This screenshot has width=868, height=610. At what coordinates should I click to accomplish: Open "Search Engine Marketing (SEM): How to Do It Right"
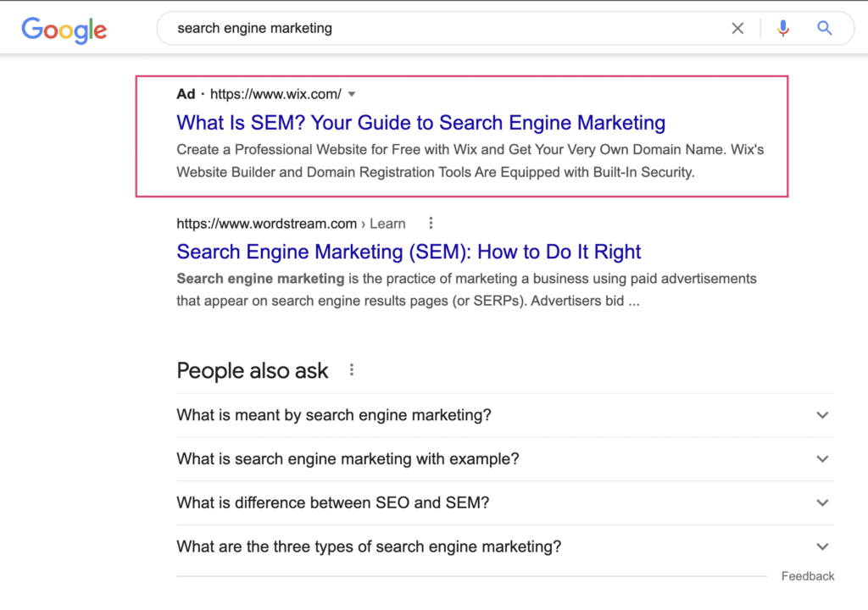(409, 252)
